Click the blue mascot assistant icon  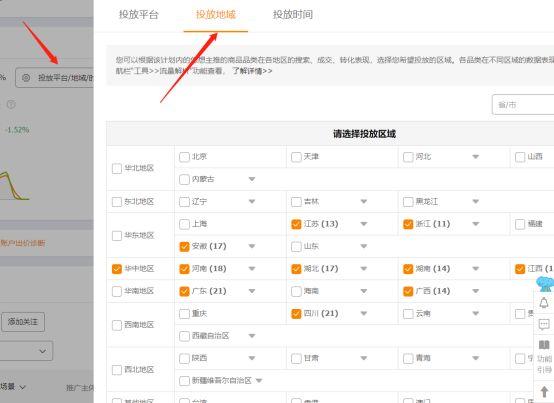[544, 284]
